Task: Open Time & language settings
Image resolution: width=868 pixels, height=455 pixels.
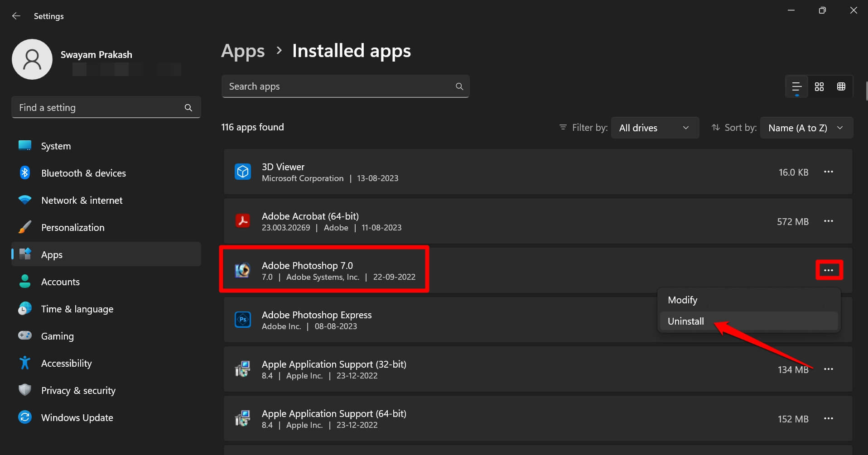Action: [x=106, y=309]
